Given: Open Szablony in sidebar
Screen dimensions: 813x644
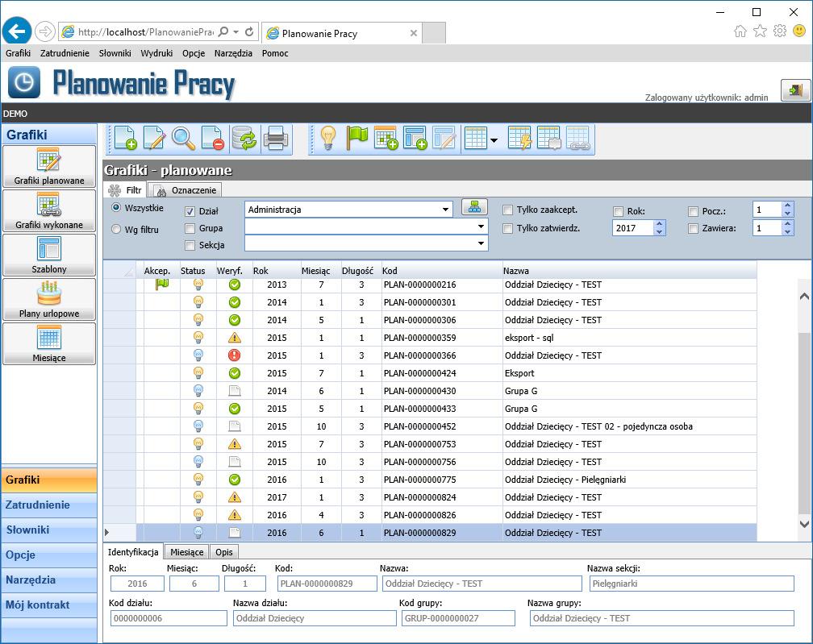Looking at the screenshot, I should pos(49,255).
